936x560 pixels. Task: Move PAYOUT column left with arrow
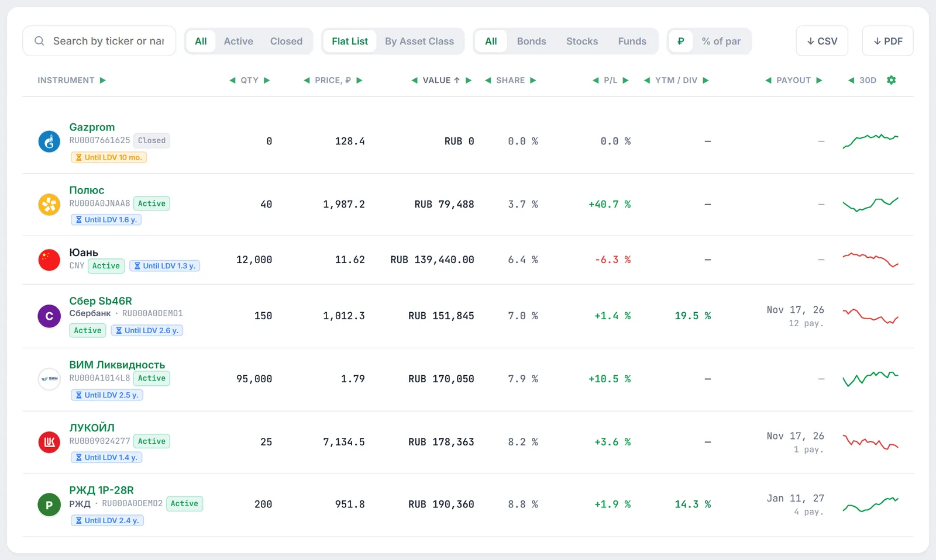coord(769,80)
